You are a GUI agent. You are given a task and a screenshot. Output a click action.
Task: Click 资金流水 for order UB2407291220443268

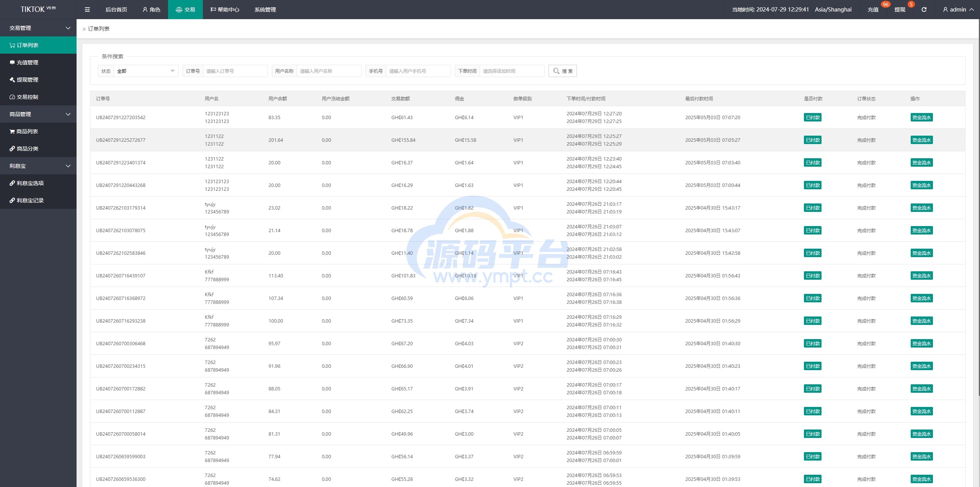[921, 185]
